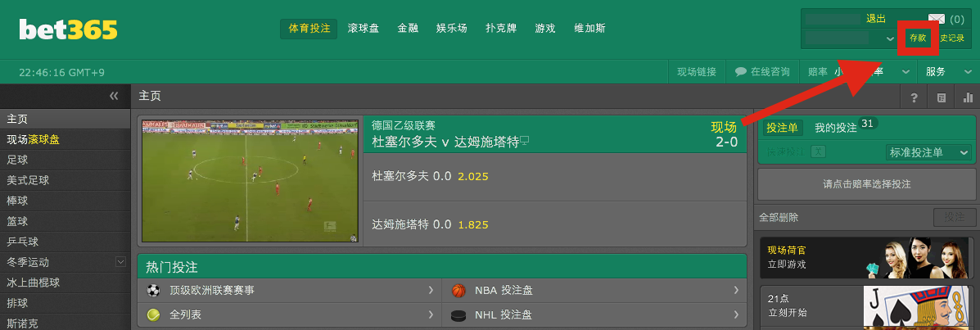Viewport: 980px width, 330px height.
Task: Select 足球 in the left sidebar
Action: click(x=65, y=160)
